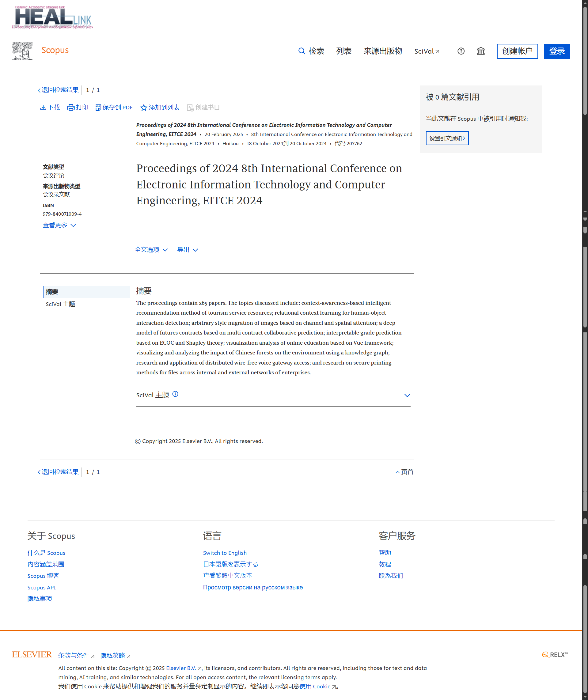Click the 设置引文通知 button
Screen dimensions: 588x700
447,138
